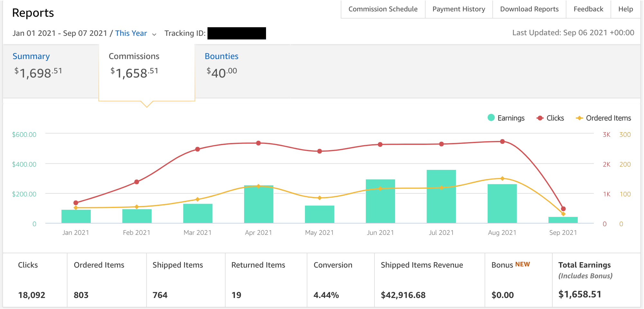Expand the This Year date range selector
Image resolution: width=644 pixels, height=309 pixels.
[x=154, y=34]
